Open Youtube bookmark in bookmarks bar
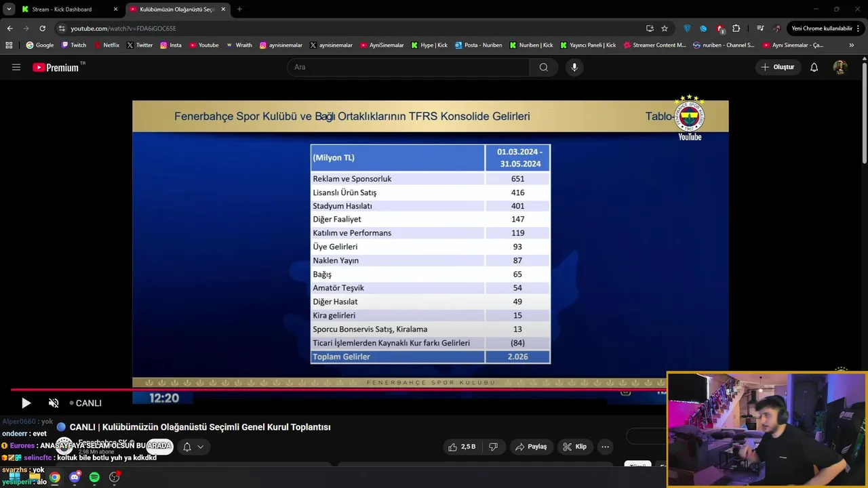The image size is (868, 488). pos(204,45)
